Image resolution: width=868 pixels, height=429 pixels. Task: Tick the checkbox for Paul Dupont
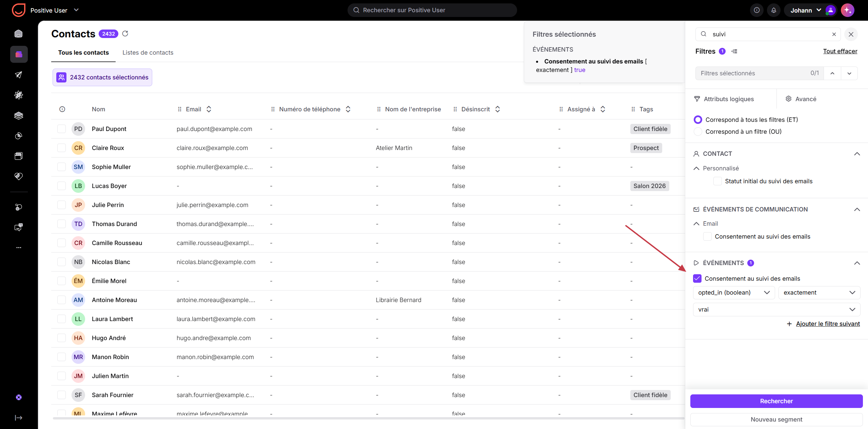coord(61,129)
